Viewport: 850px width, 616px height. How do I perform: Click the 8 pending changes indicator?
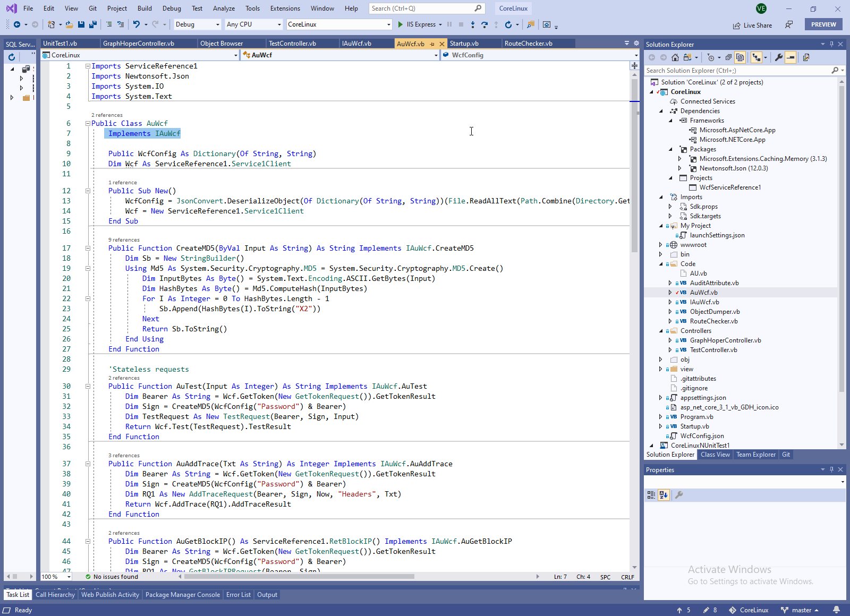tap(710, 610)
